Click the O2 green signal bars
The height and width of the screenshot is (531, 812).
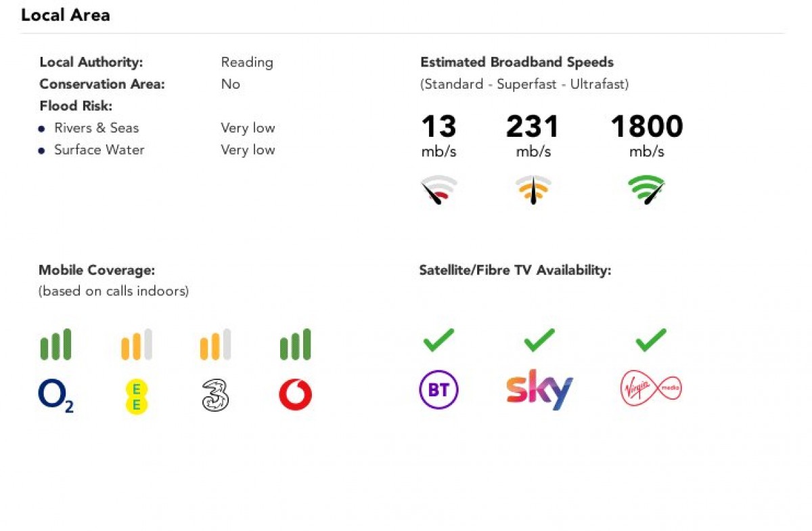coord(55,344)
